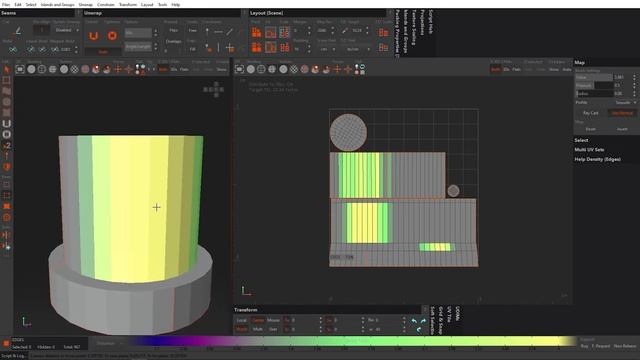Click the UV viewport frame-view icon

pos(240,69)
